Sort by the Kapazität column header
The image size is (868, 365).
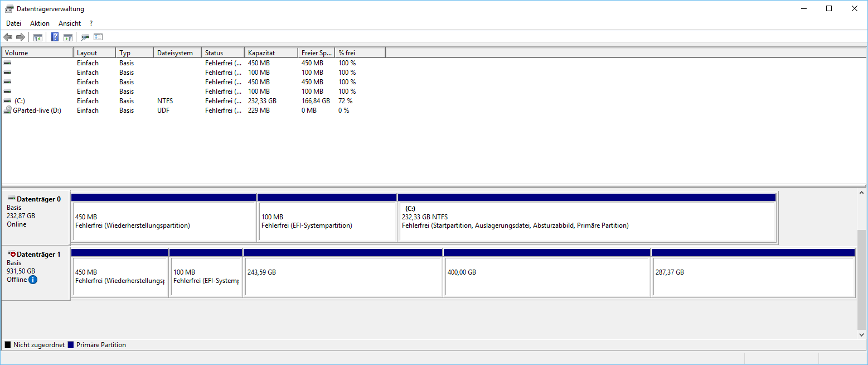point(271,53)
